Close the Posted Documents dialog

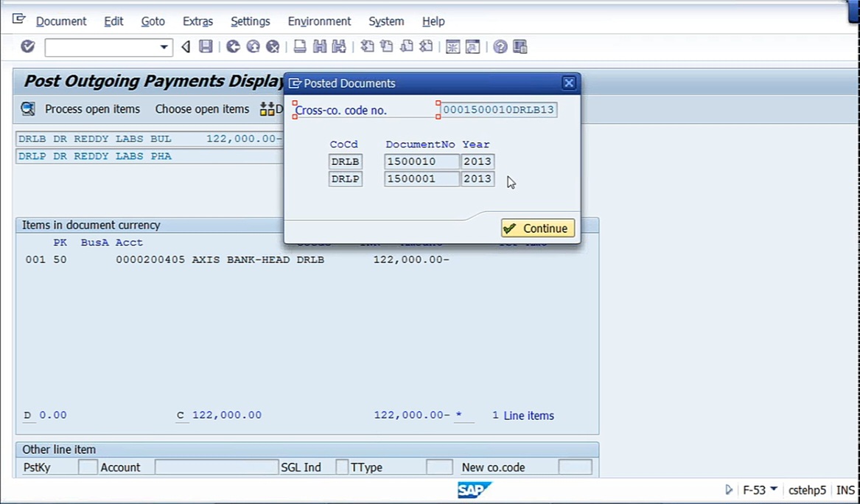pyautogui.click(x=569, y=83)
